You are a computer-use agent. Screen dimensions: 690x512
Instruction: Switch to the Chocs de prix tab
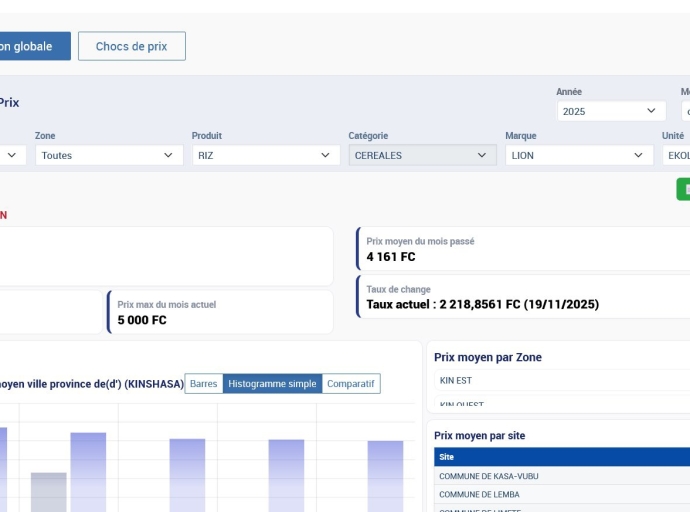[131, 46]
